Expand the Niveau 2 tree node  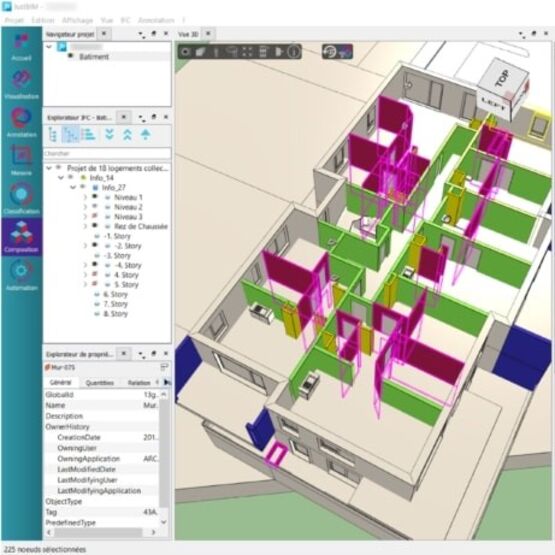(x=85, y=207)
